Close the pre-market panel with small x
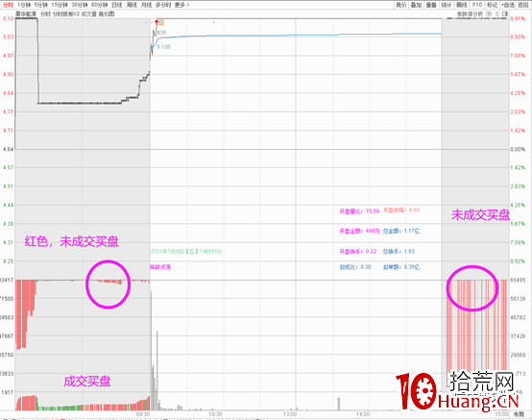Screen dimensions: 532x420 [146, 23]
